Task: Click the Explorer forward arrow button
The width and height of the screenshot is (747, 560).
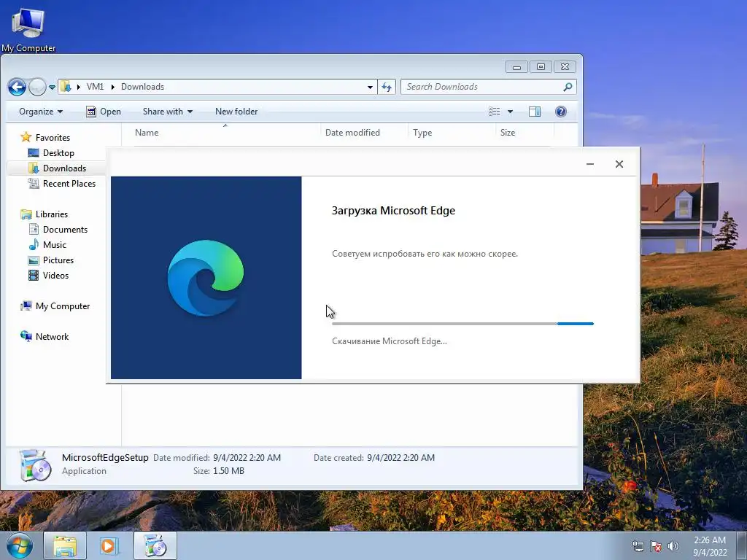Action: (37, 87)
